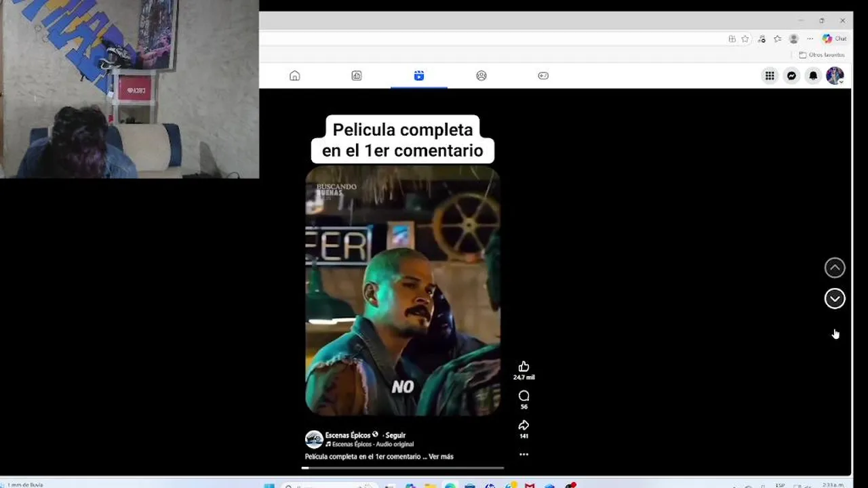Click the Escenas Épicos profile avatar

click(x=314, y=439)
